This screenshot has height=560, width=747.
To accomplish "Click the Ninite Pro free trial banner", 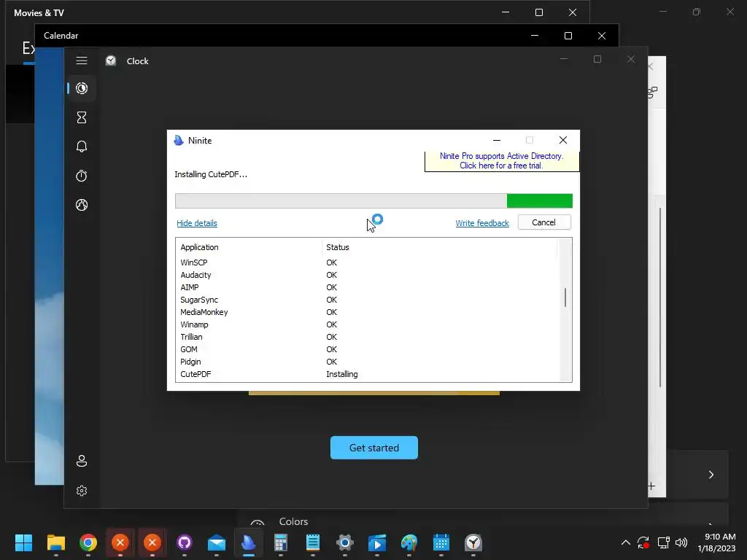I will click(x=502, y=161).
